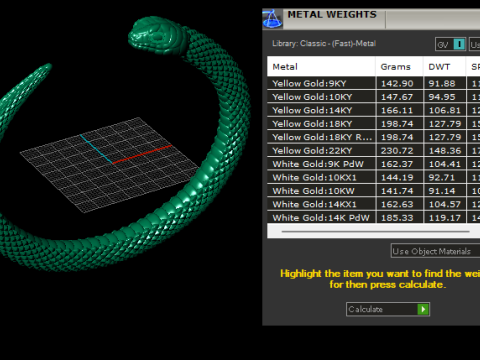Select the Yellow Gold:9KY row
Screen dimensions: 480x360
[373, 83]
